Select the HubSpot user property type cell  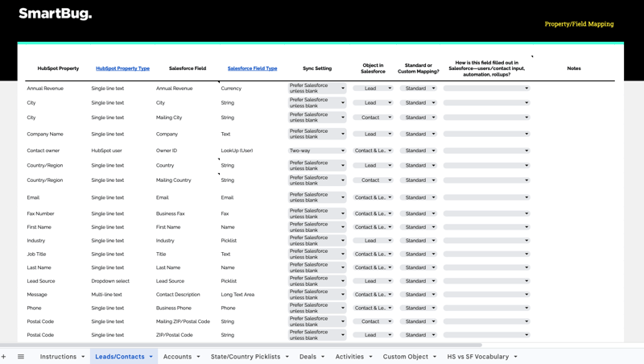tap(107, 151)
